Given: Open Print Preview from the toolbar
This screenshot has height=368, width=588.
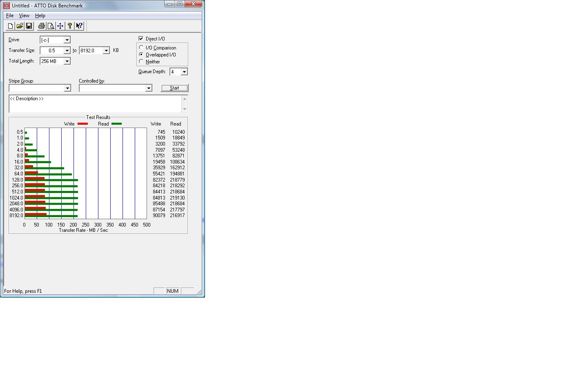Looking at the screenshot, I should (51, 26).
